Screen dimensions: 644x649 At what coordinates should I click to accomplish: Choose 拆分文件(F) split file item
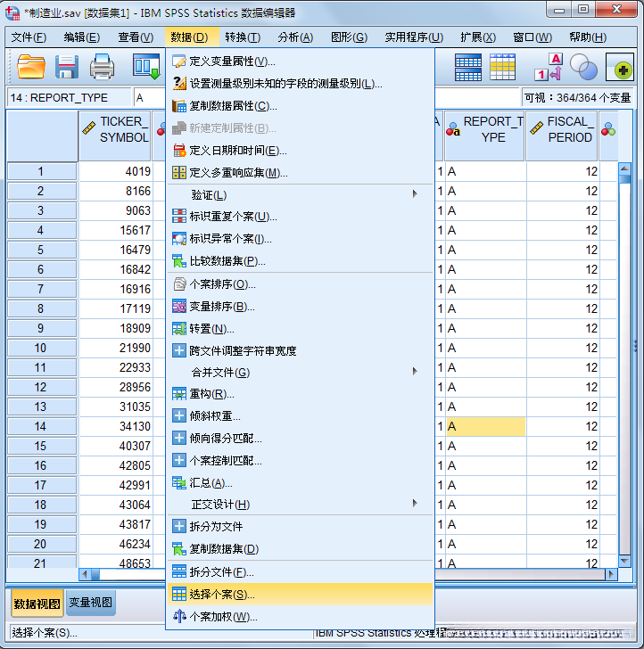click(300, 572)
